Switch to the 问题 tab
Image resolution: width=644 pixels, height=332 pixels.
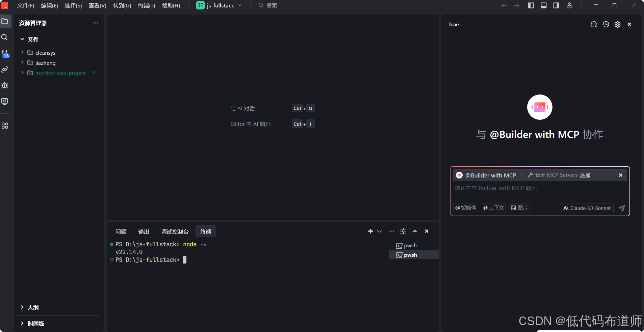pyautogui.click(x=121, y=231)
